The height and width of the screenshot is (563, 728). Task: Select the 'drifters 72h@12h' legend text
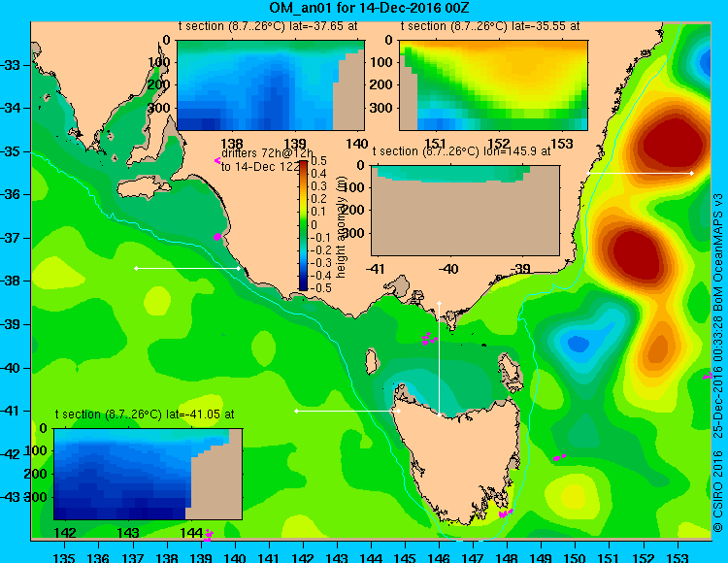tap(267, 153)
